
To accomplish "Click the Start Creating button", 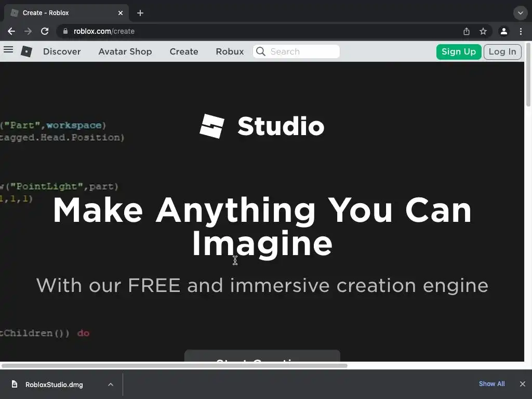I will click(262, 356).
